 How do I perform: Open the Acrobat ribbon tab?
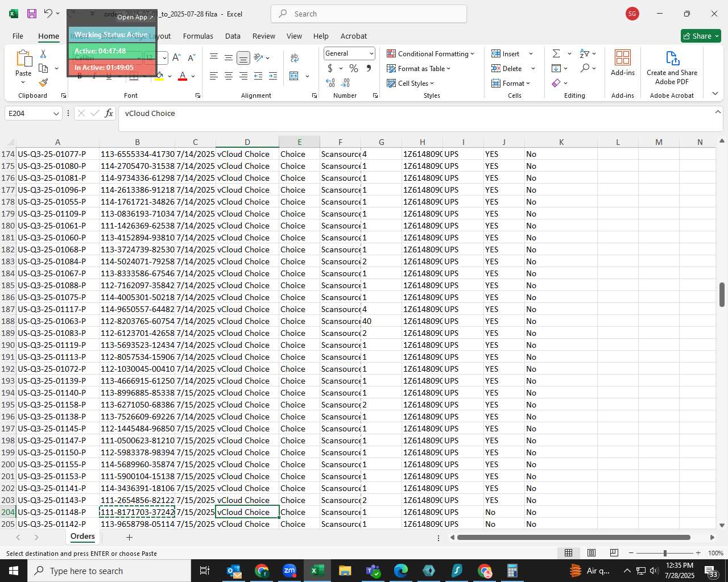pyautogui.click(x=354, y=36)
